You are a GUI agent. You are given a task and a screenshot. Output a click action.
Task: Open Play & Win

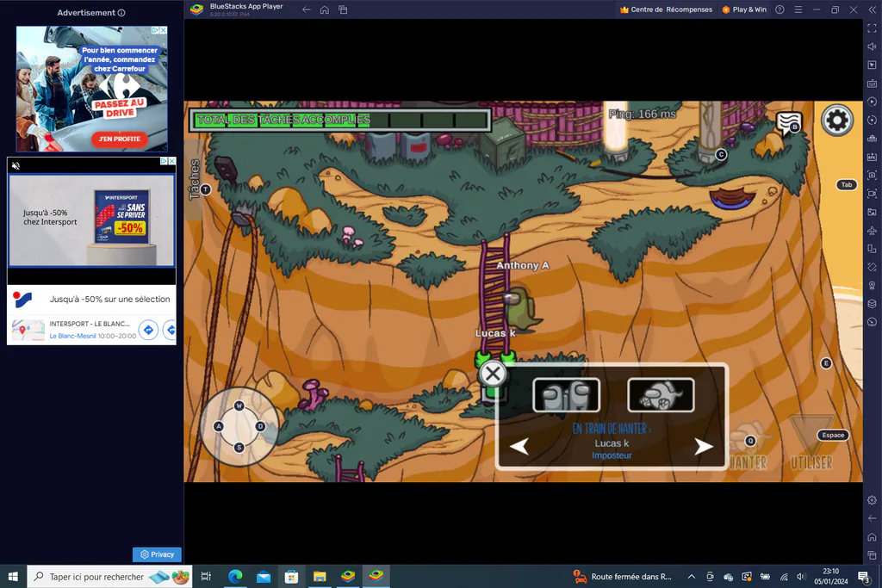744,9
